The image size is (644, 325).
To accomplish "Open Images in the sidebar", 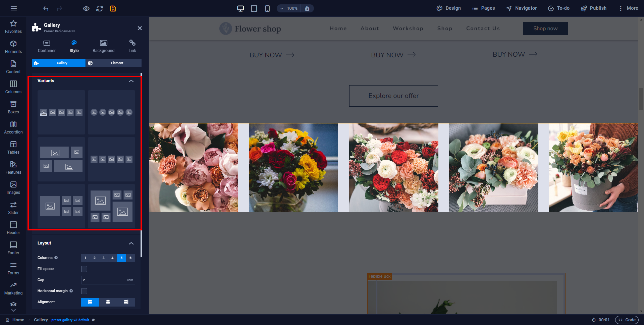I will 13,188.
